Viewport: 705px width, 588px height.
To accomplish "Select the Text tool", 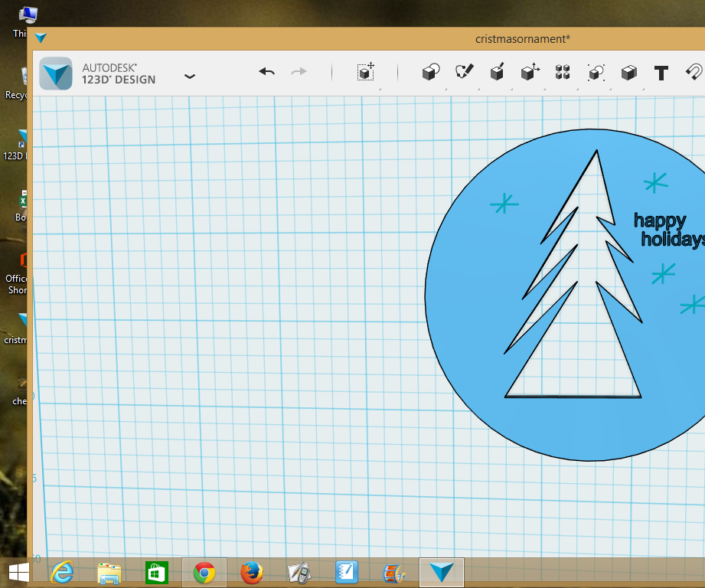I will click(661, 73).
